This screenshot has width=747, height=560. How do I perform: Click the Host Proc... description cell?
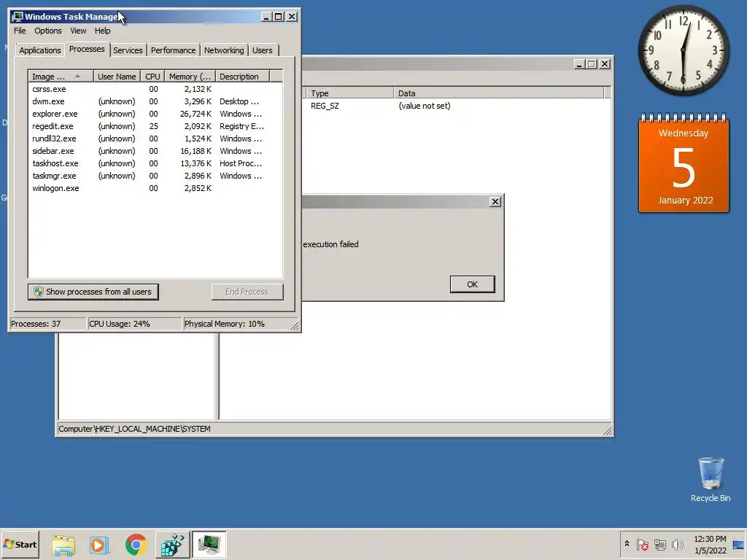click(241, 163)
